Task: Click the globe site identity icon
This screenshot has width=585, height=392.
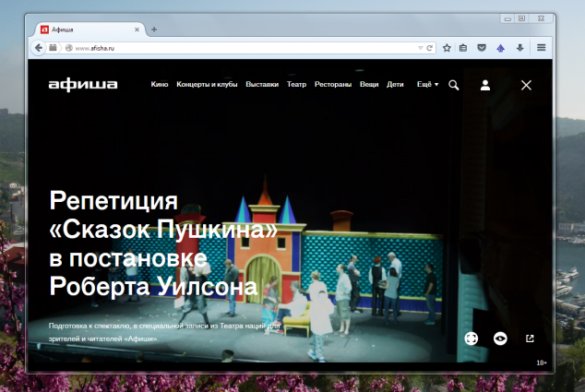Action: tap(68, 48)
